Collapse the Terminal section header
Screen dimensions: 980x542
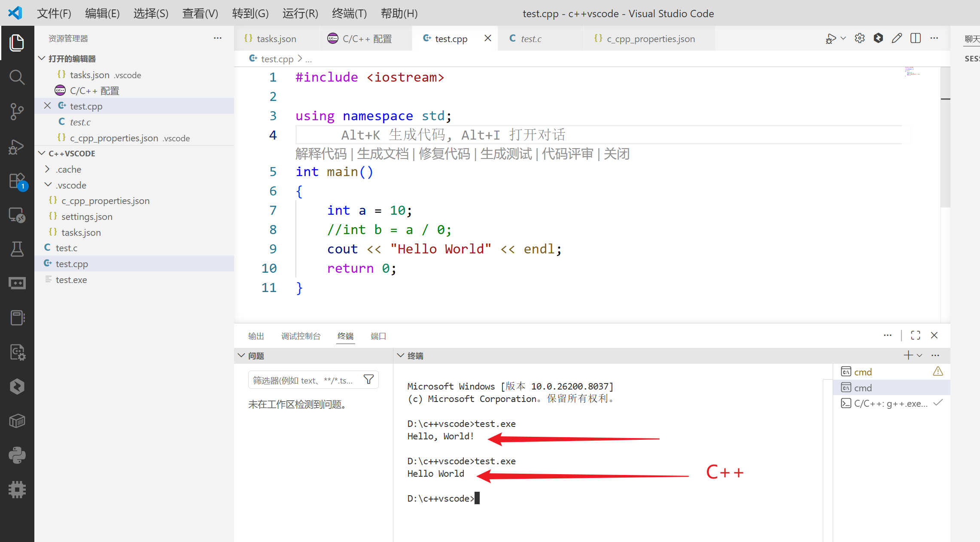tap(401, 356)
